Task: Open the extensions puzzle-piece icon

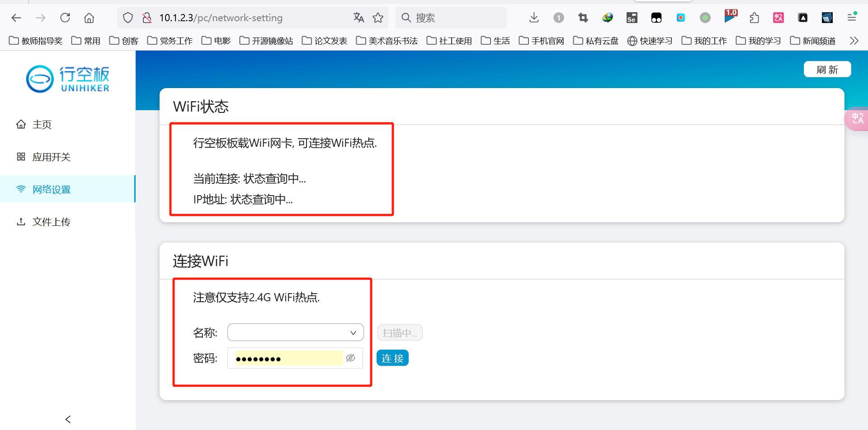Action: point(754,18)
